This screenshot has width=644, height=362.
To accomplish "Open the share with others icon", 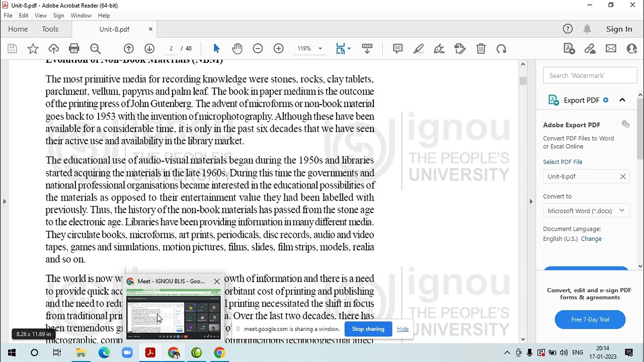I will coord(632,49).
